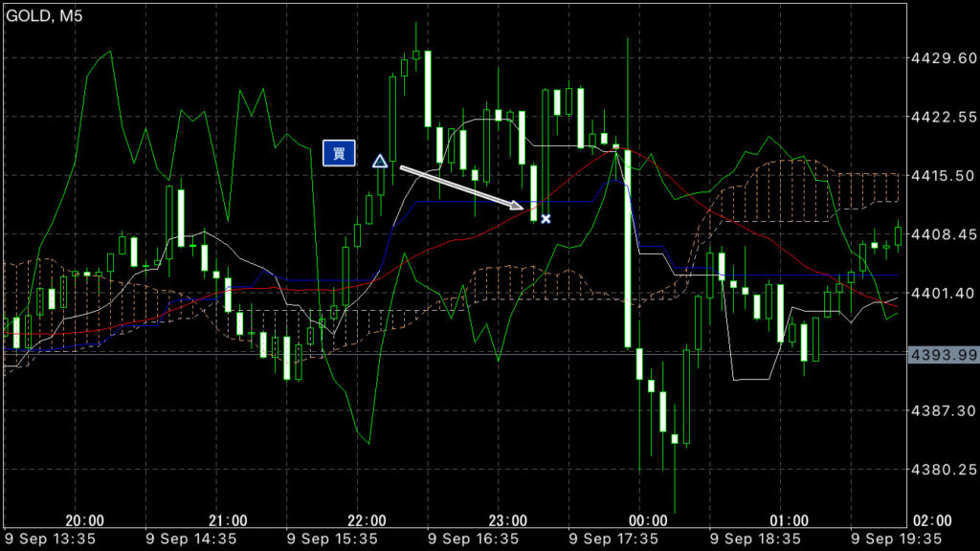
Task: Click the 9 Sep 16:35 date label
Action: coord(473,539)
